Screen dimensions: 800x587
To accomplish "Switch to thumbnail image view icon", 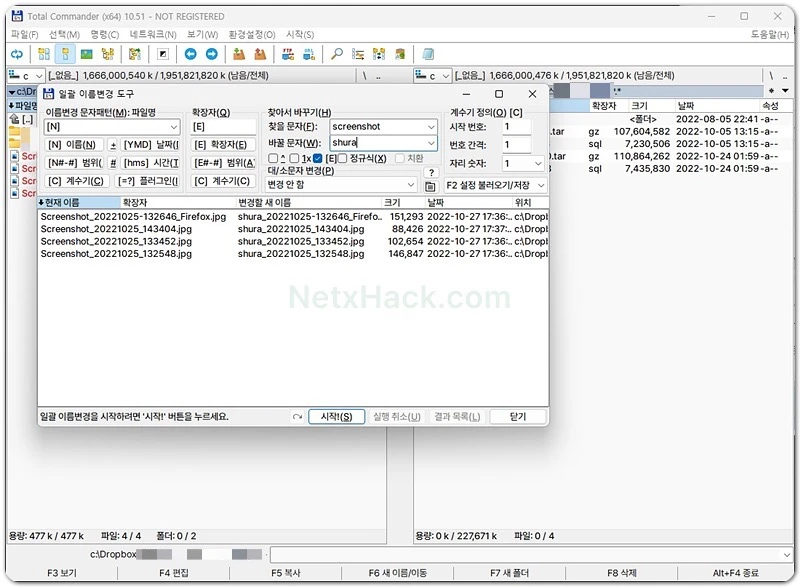I will pos(87,54).
